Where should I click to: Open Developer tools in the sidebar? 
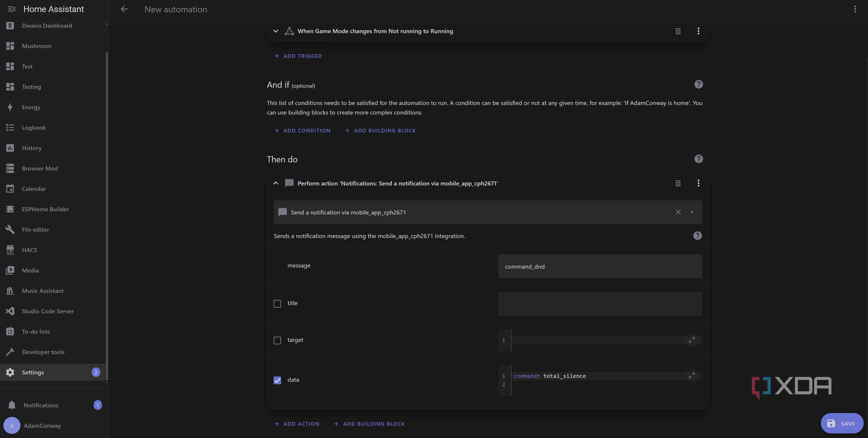(53, 352)
